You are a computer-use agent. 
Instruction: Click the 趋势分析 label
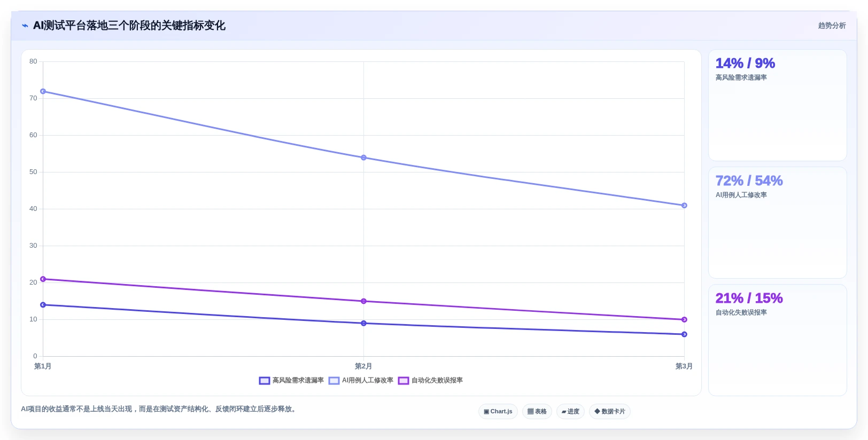pyautogui.click(x=832, y=26)
